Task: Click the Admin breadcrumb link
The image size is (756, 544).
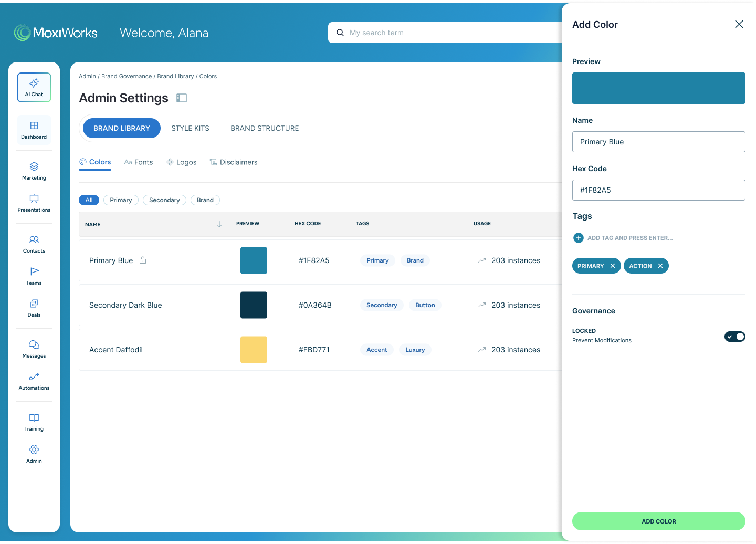Action: [x=87, y=76]
